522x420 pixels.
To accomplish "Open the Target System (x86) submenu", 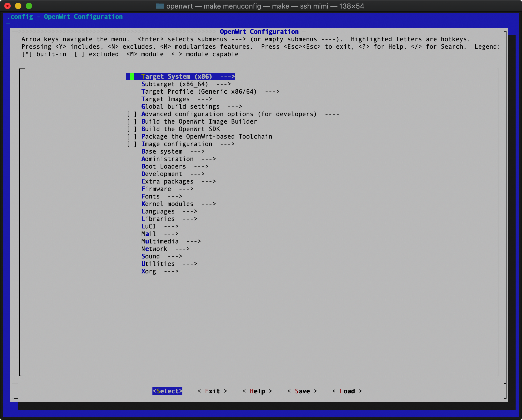I will 181,77.
